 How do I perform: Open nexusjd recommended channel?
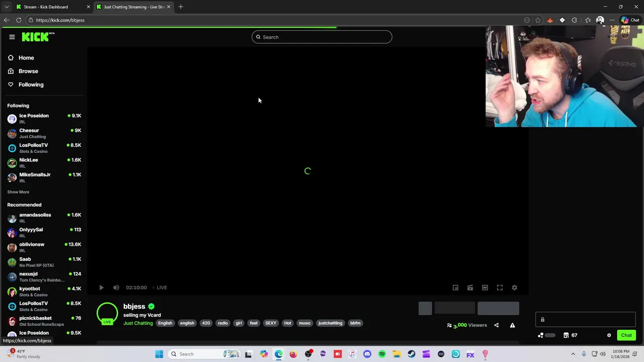(x=44, y=277)
